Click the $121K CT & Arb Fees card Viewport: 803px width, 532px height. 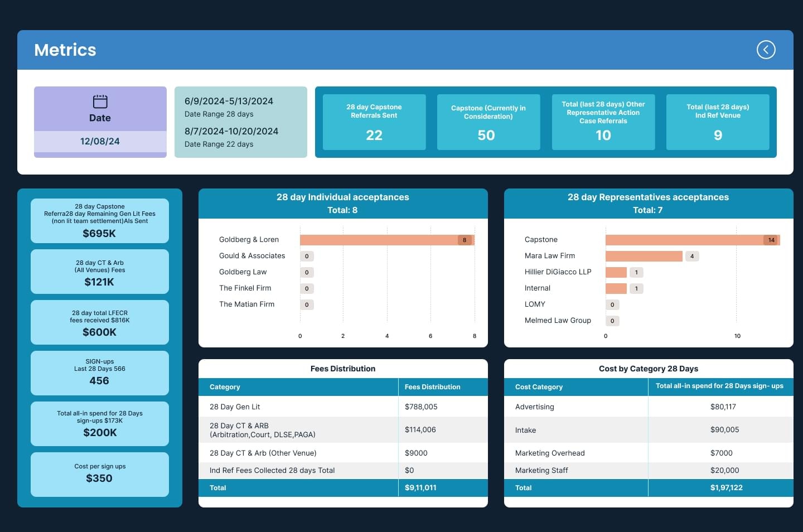[100, 272]
